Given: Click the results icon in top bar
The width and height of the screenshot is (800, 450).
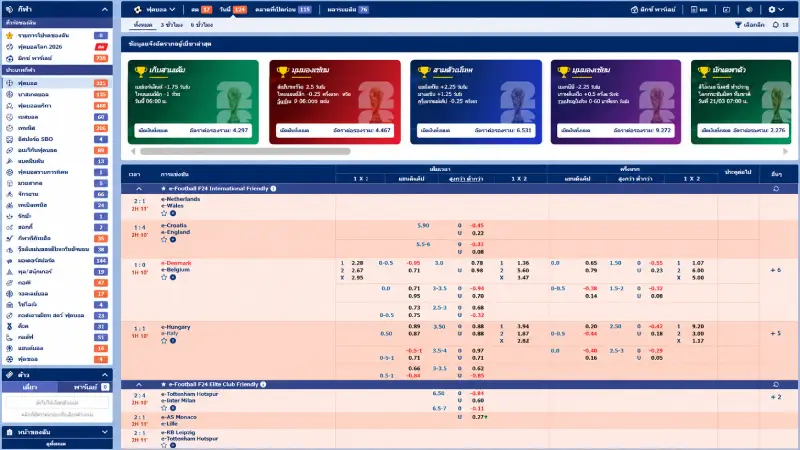Looking at the screenshot, I should [x=698, y=9].
